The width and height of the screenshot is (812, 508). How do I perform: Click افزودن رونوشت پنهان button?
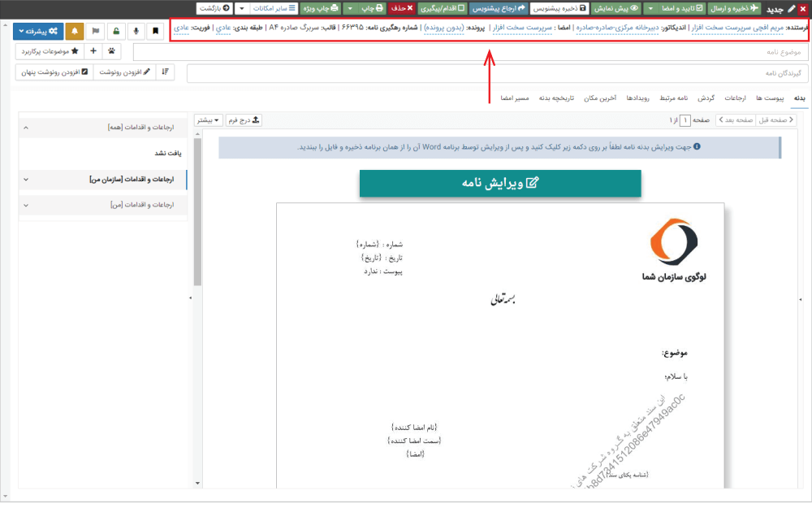tap(54, 72)
